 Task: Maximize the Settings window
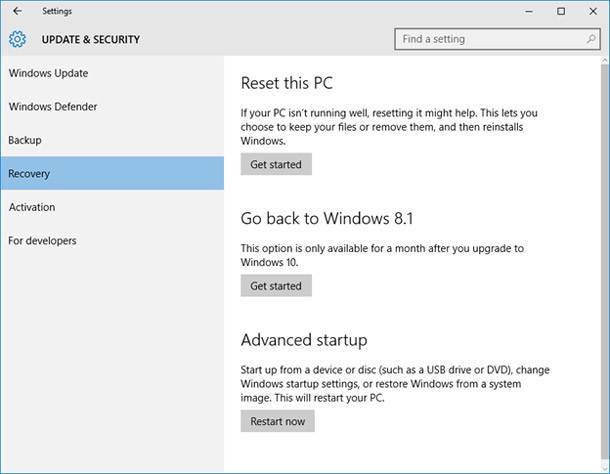(561, 11)
